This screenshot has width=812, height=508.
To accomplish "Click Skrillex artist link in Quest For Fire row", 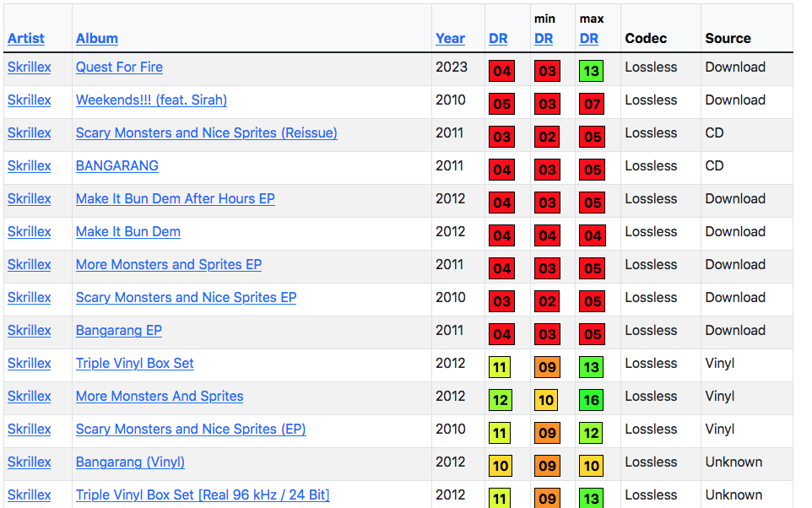I will click(x=29, y=68).
